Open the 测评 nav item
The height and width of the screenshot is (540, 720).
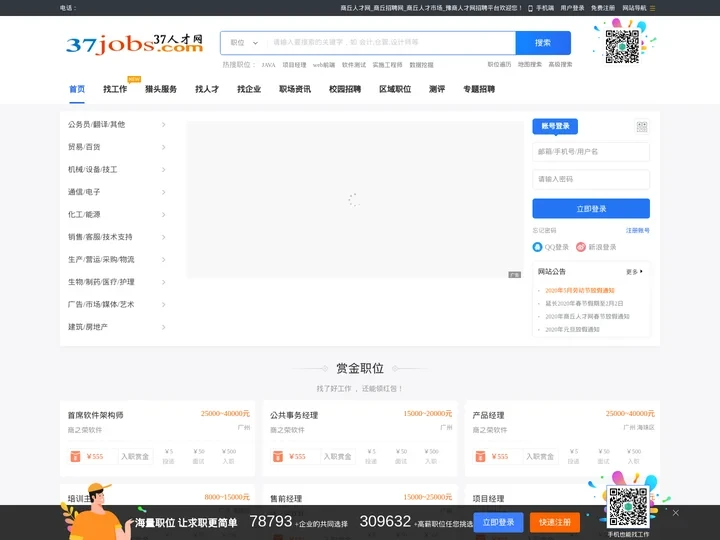(437, 89)
